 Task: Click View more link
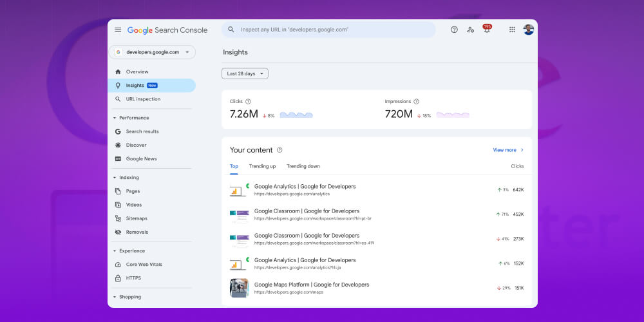tap(509, 150)
